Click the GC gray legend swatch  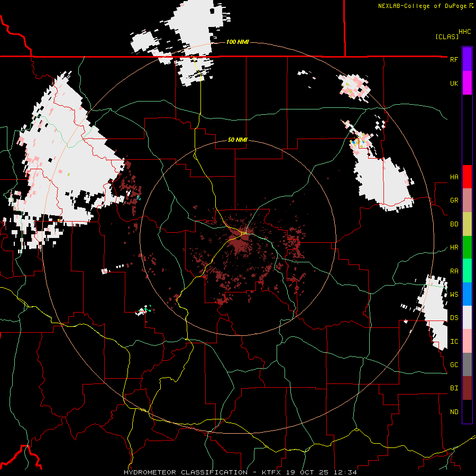point(467,364)
